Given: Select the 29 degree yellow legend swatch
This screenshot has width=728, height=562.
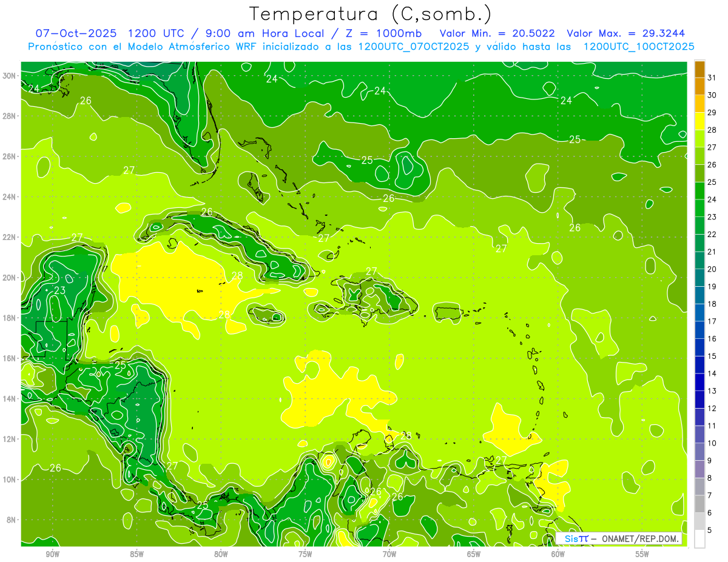Looking at the screenshot, I should (699, 121).
